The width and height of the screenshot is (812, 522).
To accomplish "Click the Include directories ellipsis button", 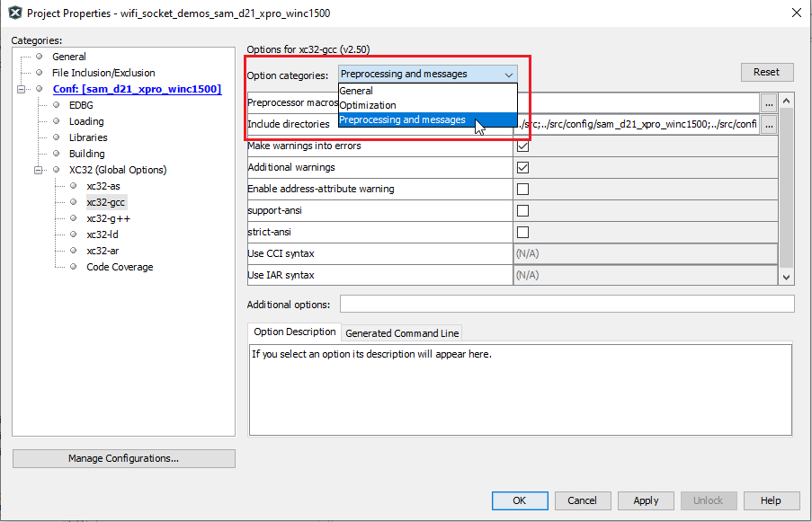I will (770, 124).
